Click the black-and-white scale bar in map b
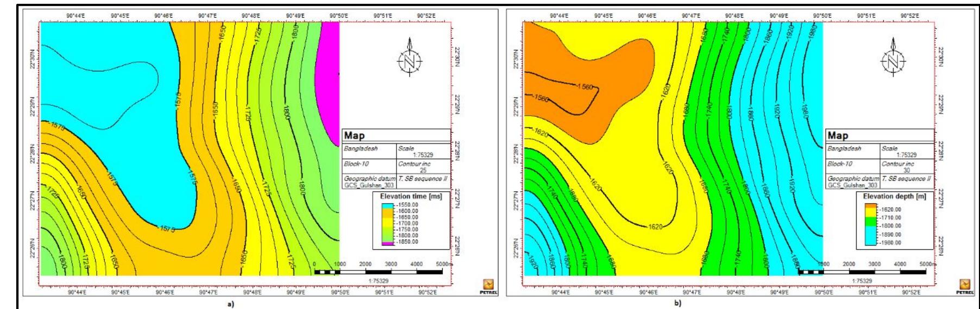 [862, 271]
